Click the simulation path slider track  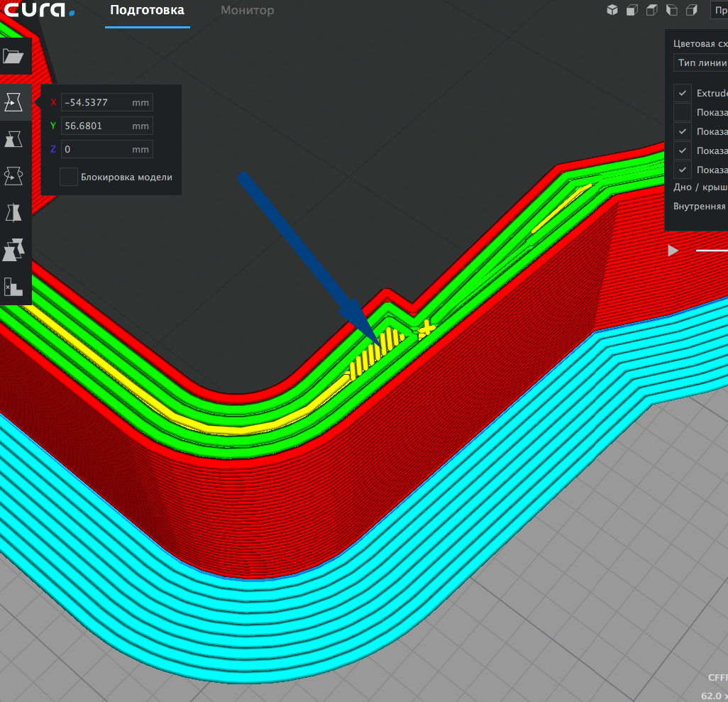[711, 251]
